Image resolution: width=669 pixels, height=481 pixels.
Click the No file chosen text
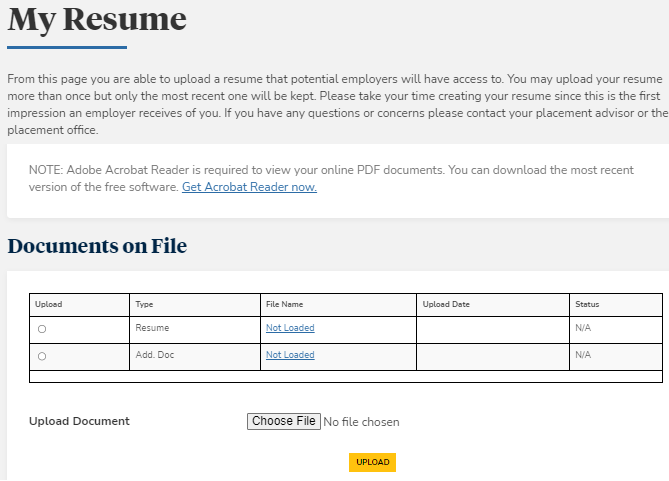point(361,422)
